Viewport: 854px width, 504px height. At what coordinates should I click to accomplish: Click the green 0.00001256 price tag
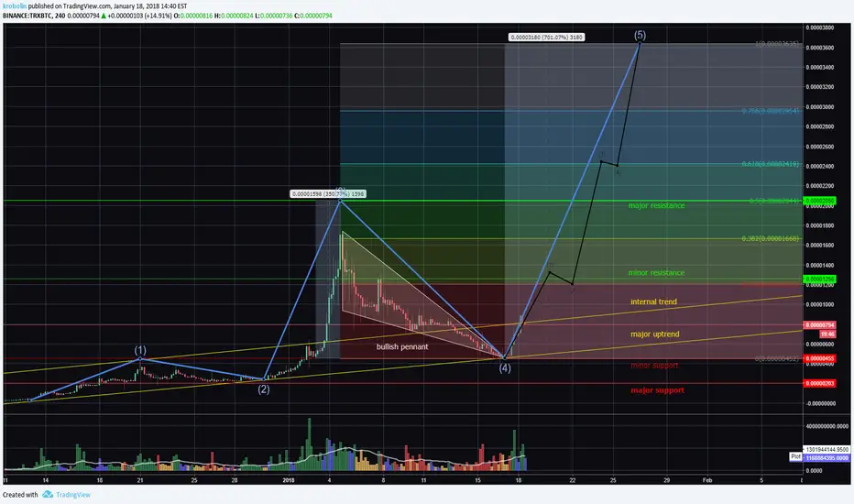point(820,279)
